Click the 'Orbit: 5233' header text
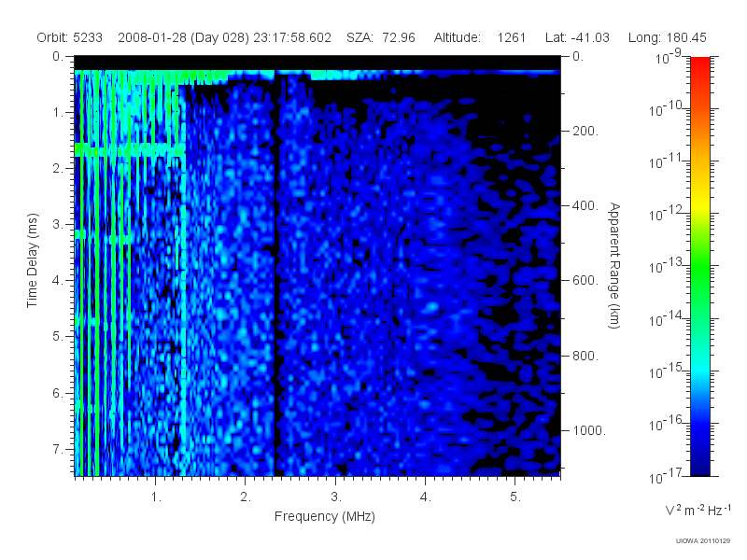 [x=69, y=37]
